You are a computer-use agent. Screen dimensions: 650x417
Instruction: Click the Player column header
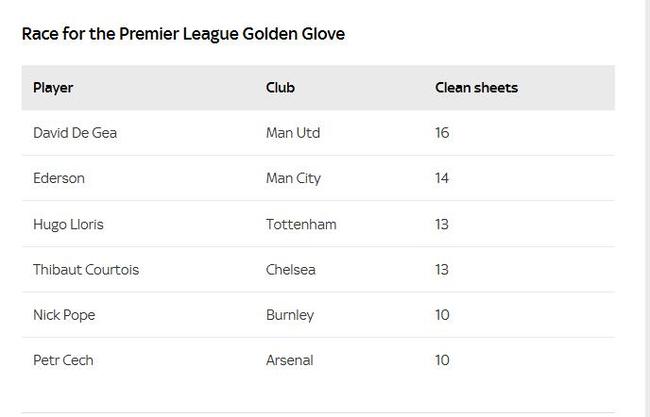[x=53, y=88]
